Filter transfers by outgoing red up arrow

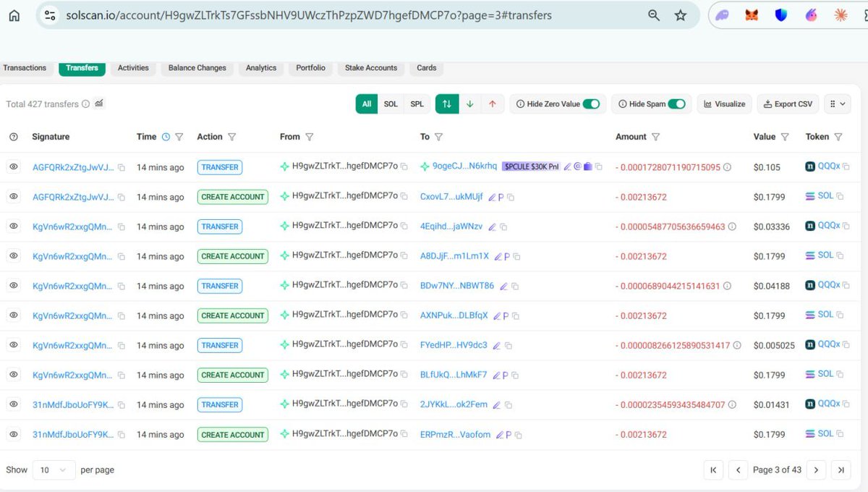[x=492, y=104]
